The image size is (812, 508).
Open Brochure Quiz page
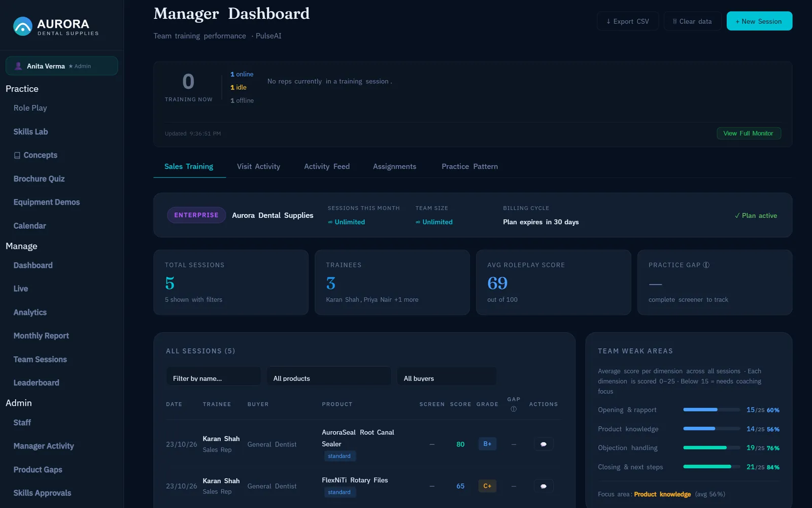(39, 179)
